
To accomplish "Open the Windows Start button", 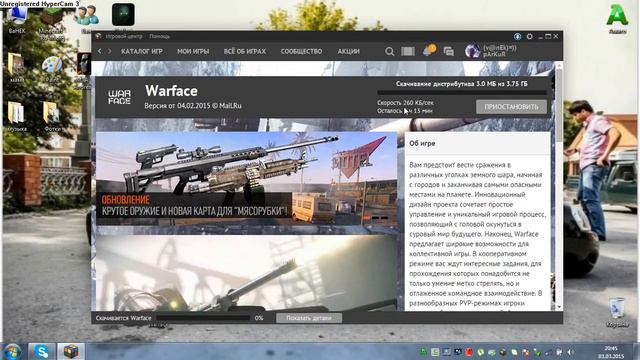I will coord(13,351).
